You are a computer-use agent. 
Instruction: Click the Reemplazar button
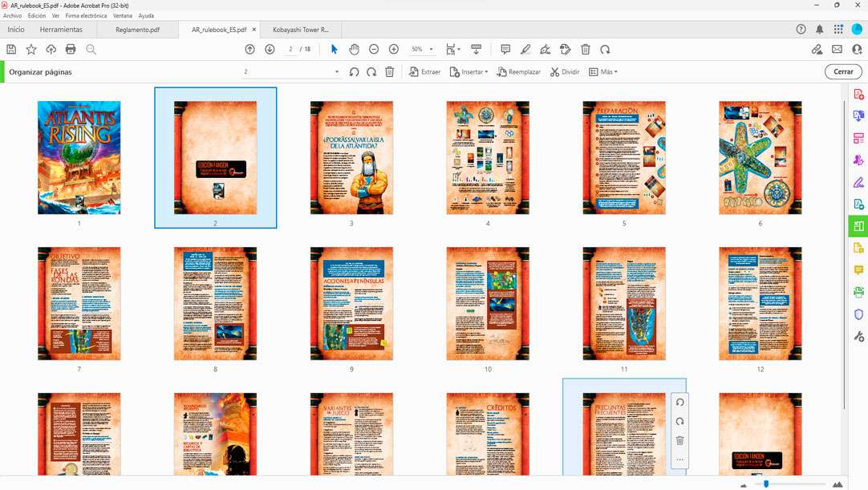[519, 72]
